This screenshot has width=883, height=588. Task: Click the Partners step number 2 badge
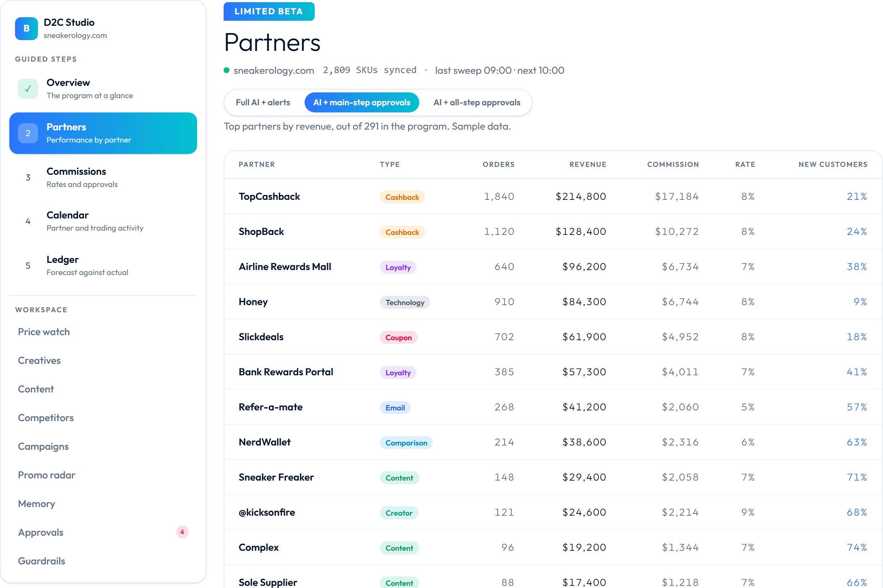click(x=28, y=133)
